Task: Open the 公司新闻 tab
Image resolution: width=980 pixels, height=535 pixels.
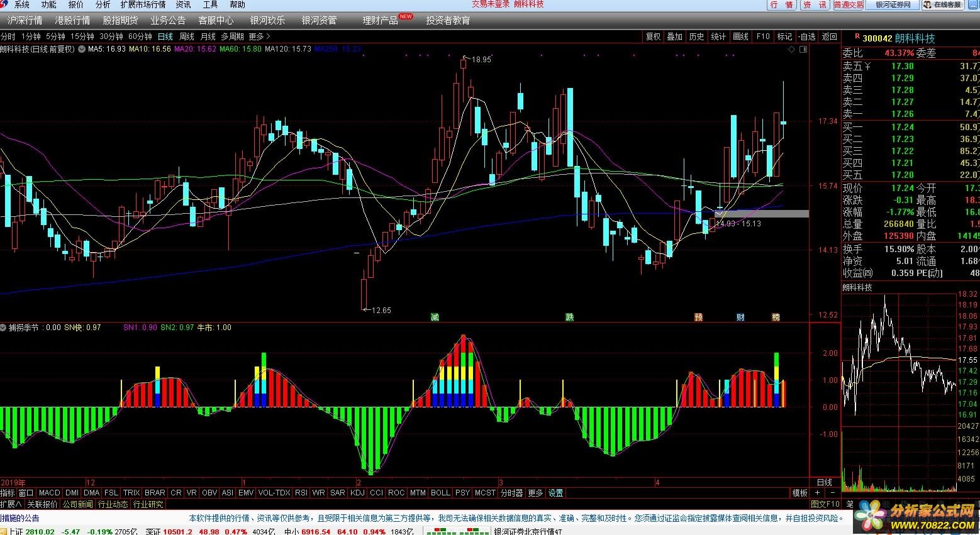Action: pos(78,504)
